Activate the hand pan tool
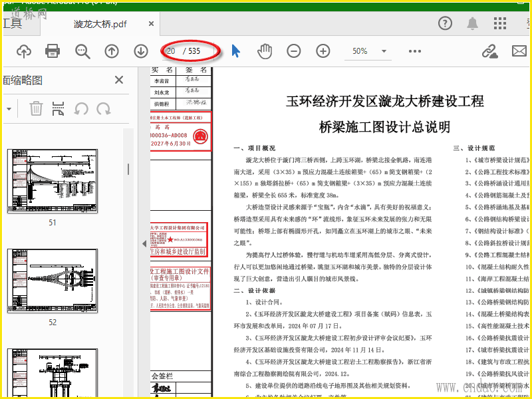 (265, 52)
